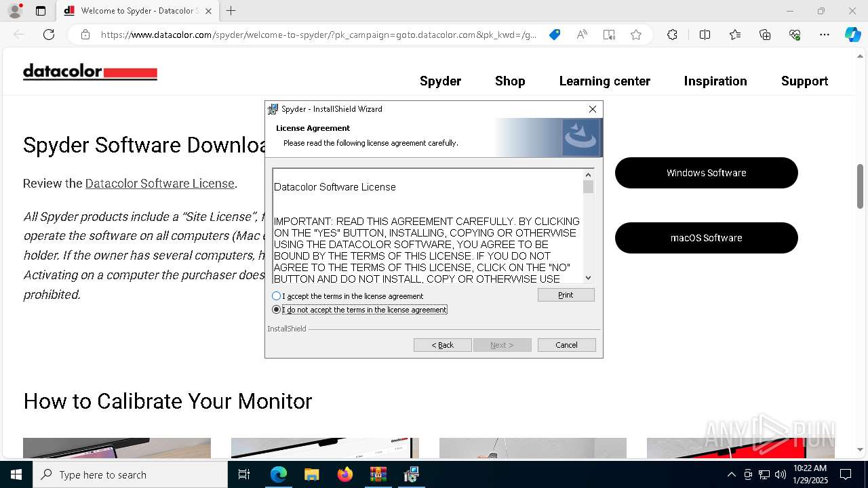
Task: Open the Extensions puzzle icon
Action: pos(672,35)
